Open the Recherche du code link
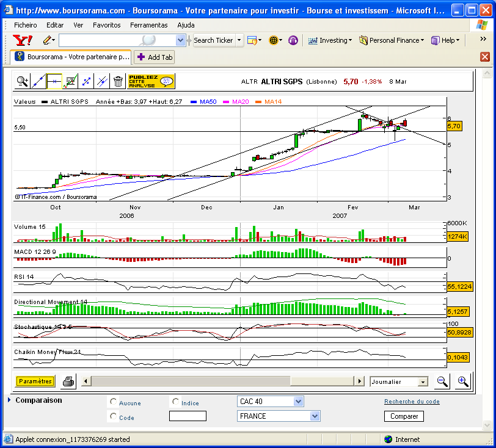This screenshot has height=448, width=496. point(412,401)
